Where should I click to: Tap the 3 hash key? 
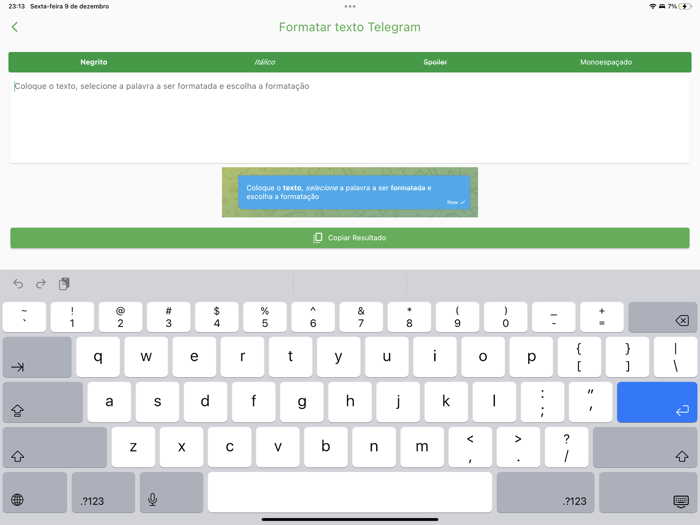click(169, 317)
